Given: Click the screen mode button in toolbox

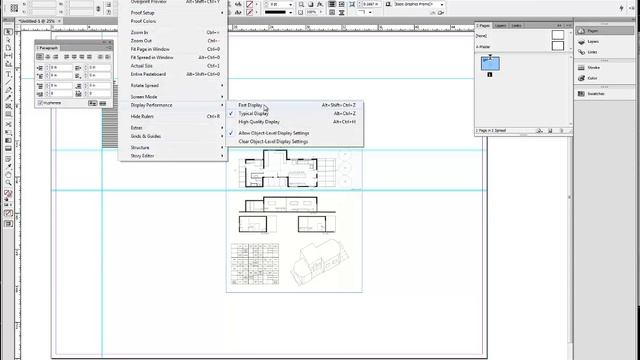Looking at the screenshot, I should pyautogui.click(x=8, y=224).
